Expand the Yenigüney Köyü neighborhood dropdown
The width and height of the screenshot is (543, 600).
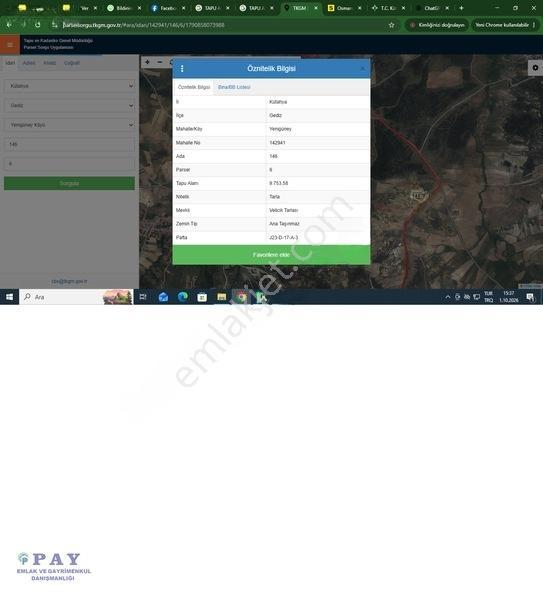coord(69,125)
